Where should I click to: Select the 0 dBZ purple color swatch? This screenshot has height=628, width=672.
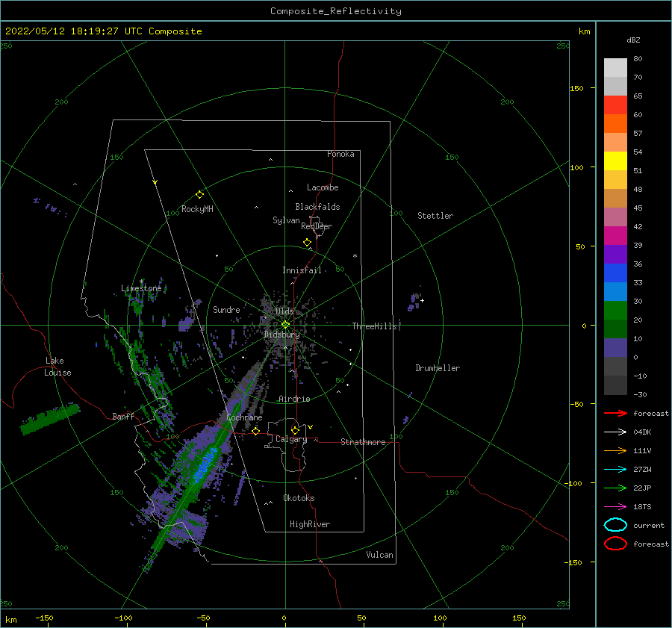coord(615,348)
